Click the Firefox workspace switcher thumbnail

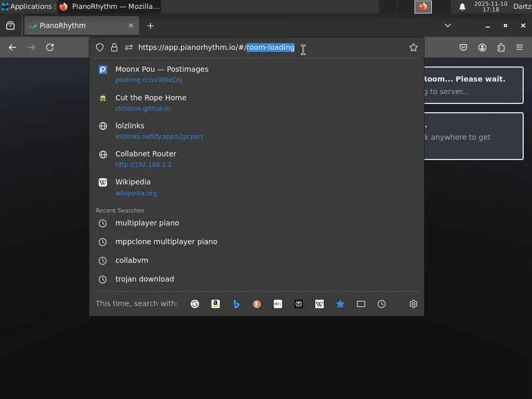pyautogui.click(x=423, y=7)
